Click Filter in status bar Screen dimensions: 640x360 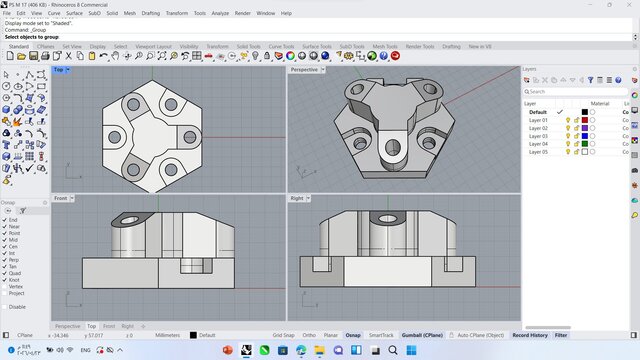click(x=561, y=335)
